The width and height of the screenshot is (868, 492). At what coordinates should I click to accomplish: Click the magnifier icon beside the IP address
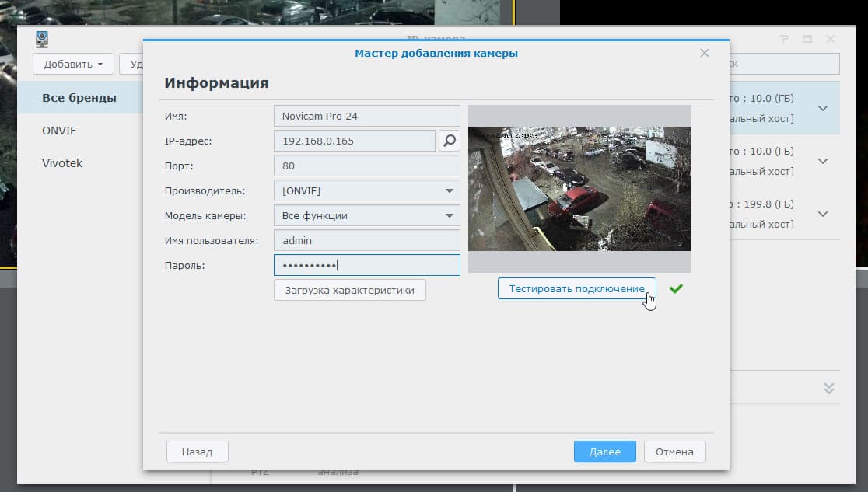pos(450,141)
